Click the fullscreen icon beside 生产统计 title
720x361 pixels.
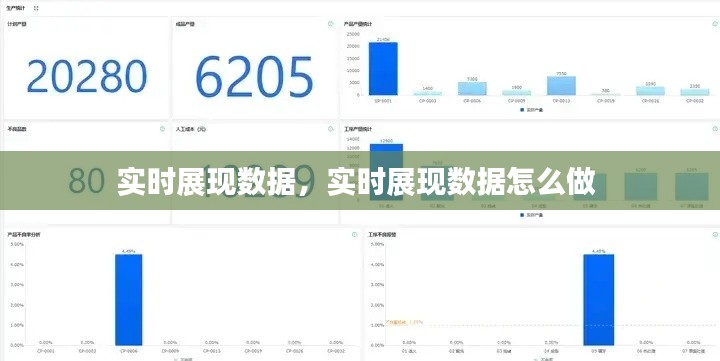pyautogui.click(x=36, y=8)
